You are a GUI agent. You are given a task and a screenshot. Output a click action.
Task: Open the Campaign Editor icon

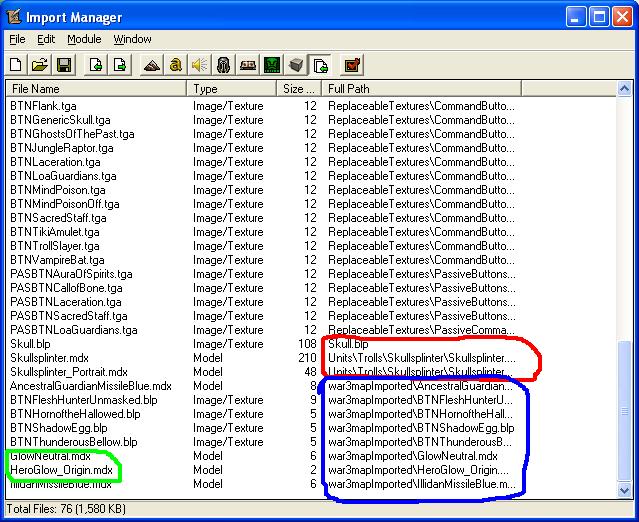[x=248, y=65]
